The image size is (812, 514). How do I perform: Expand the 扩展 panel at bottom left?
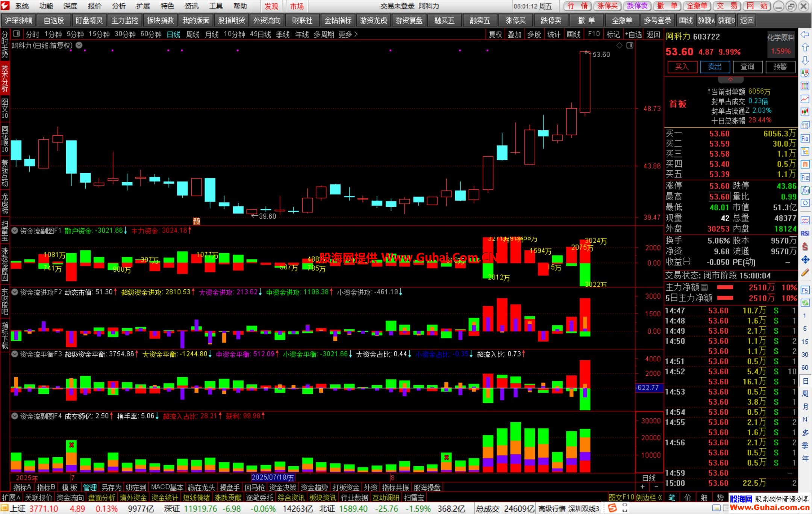[11, 498]
